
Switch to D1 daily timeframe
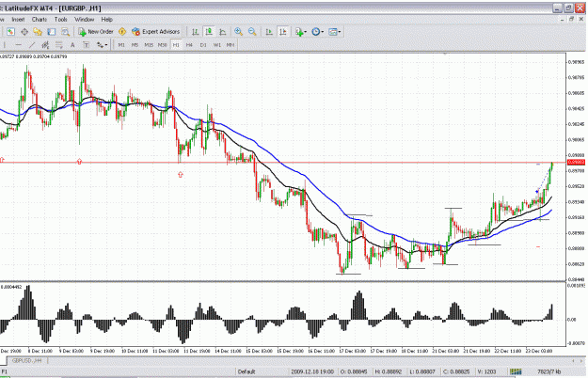point(203,45)
